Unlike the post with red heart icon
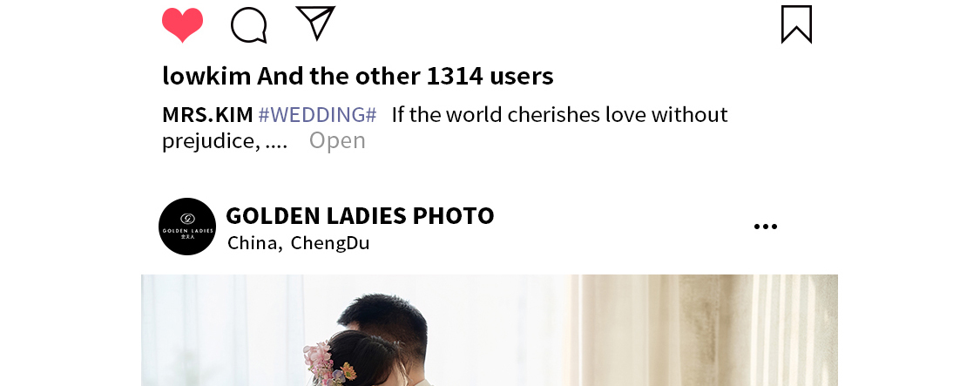Viewport: 980px width, 386px height. tap(183, 25)
